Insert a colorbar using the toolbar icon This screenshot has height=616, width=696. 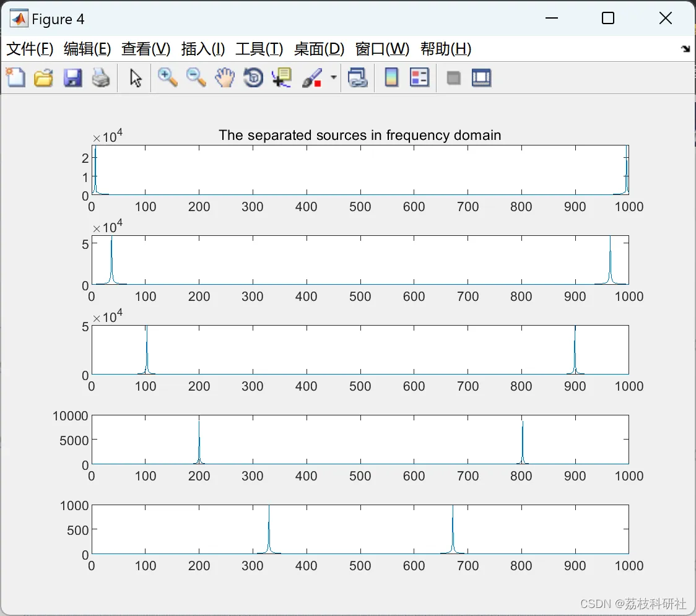pyautogui.click(x=391, y=77)
